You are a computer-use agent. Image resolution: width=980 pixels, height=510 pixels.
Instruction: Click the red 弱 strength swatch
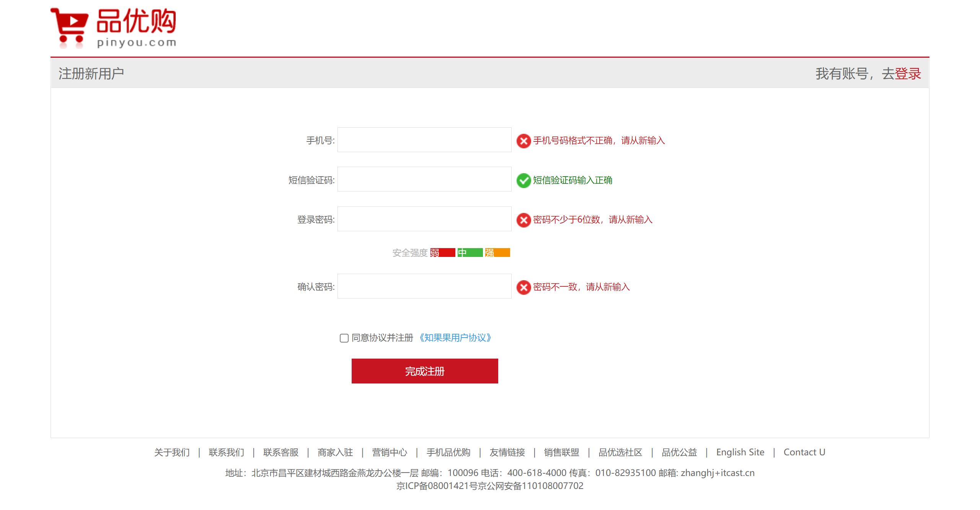pos(442,253)
